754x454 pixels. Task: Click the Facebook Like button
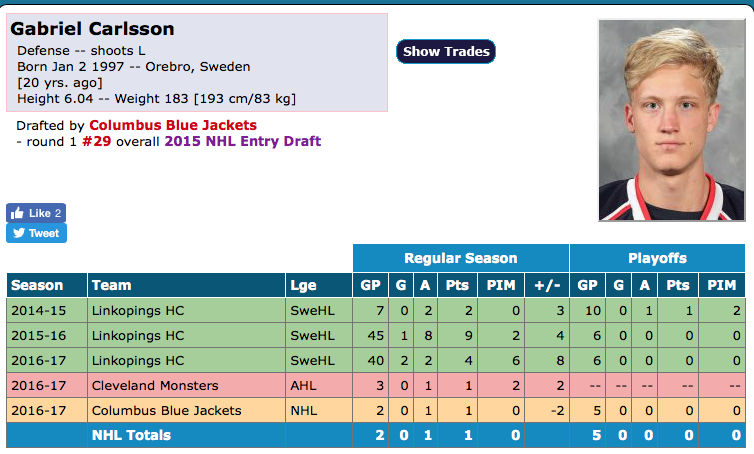(x=36, y=213)
